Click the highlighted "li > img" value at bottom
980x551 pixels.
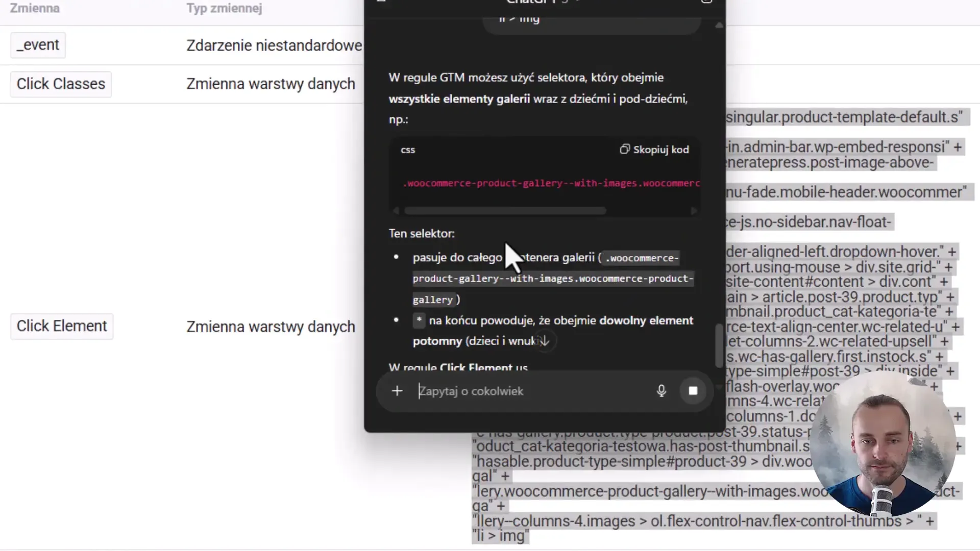click(x=501, y=536)
